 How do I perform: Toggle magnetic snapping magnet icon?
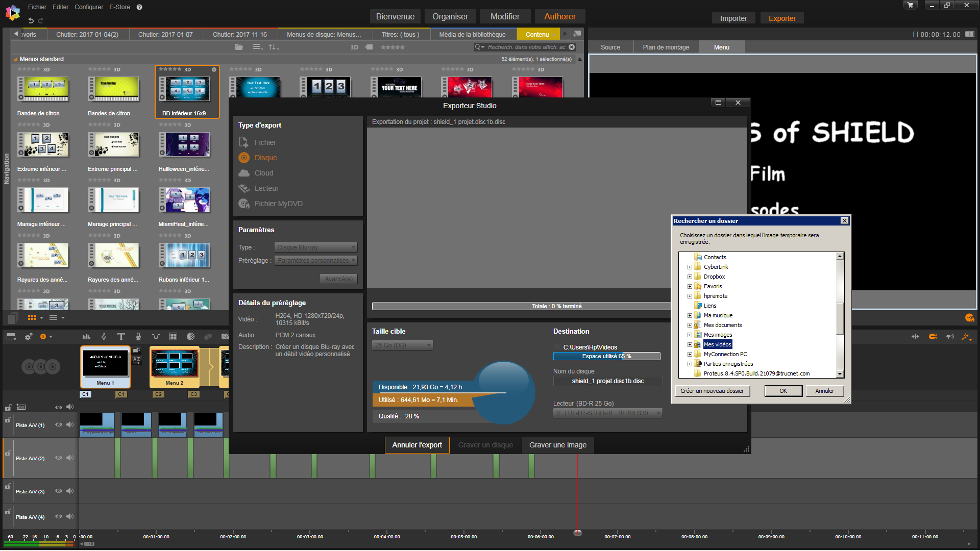[933, 337]
